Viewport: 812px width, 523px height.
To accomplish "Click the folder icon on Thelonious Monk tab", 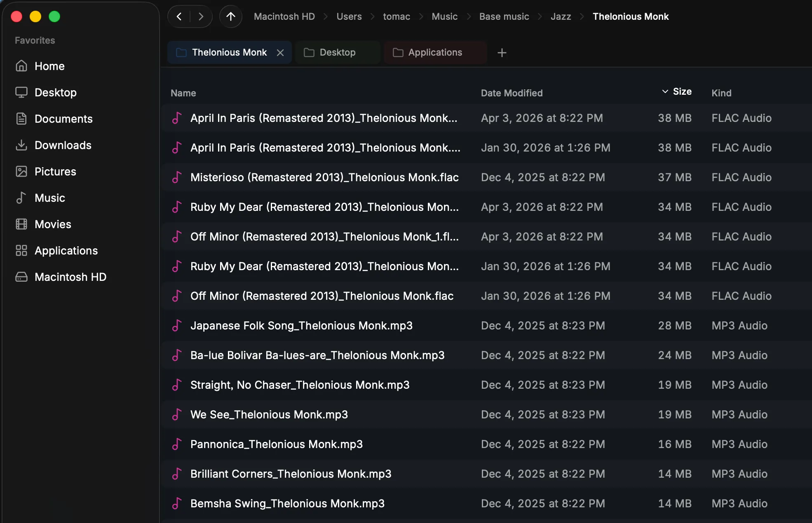I will [x=181, y=53].
